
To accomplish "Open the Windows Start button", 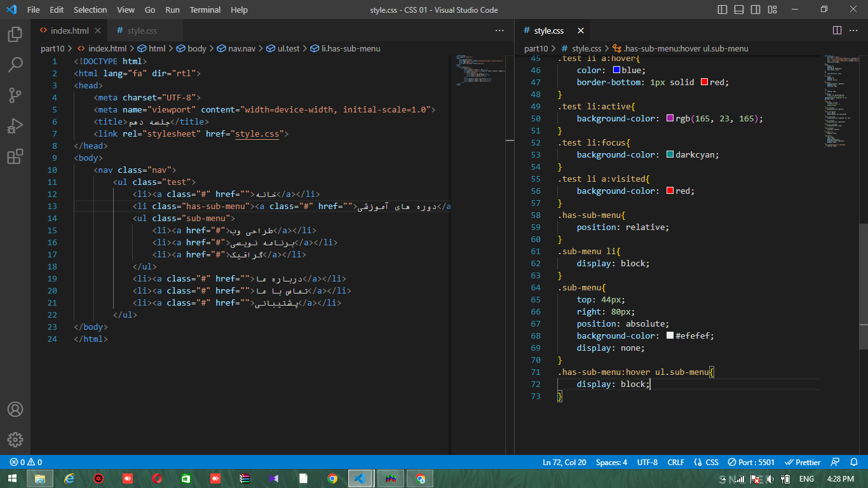I will click(13, 478).
